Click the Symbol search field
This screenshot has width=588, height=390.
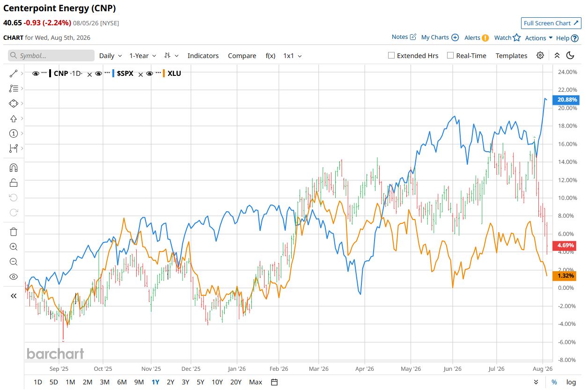pyautogui.click(x=51, y=56)
